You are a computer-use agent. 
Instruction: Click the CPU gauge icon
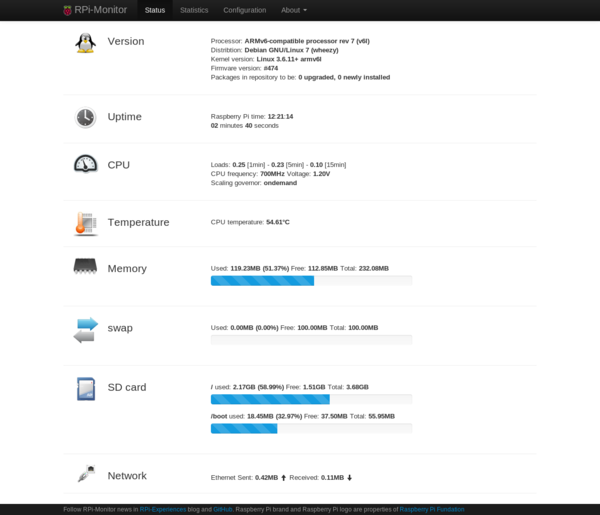pos(85,164)
